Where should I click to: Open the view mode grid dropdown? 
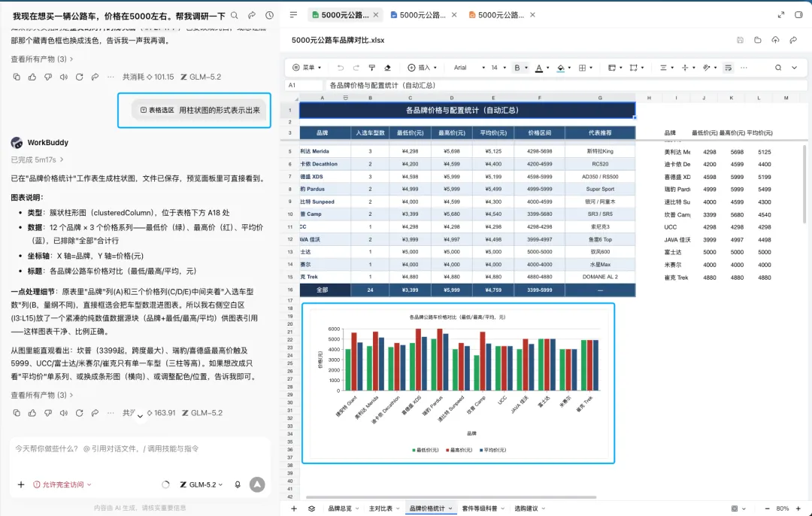(x=738, y=508)
